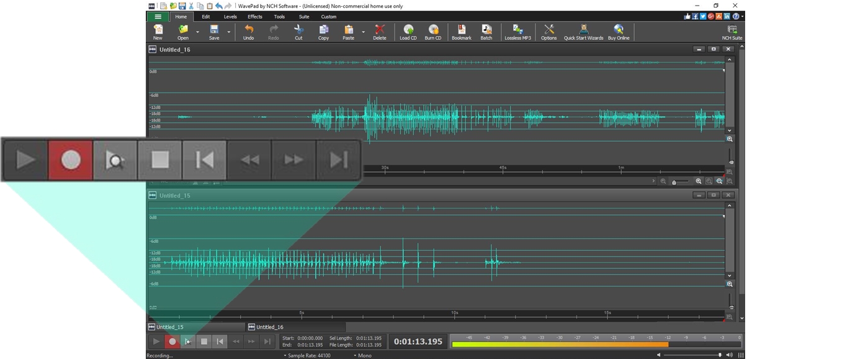Click the mixer icon in the status bar
The height and width of the screenshot is (359, 868).
click(x=741, y=355)
